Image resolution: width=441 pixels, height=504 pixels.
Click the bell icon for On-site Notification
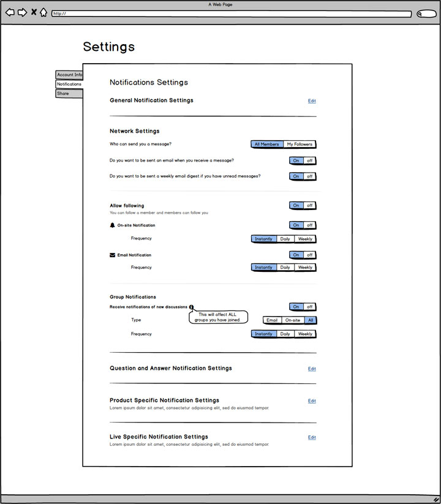112,225
